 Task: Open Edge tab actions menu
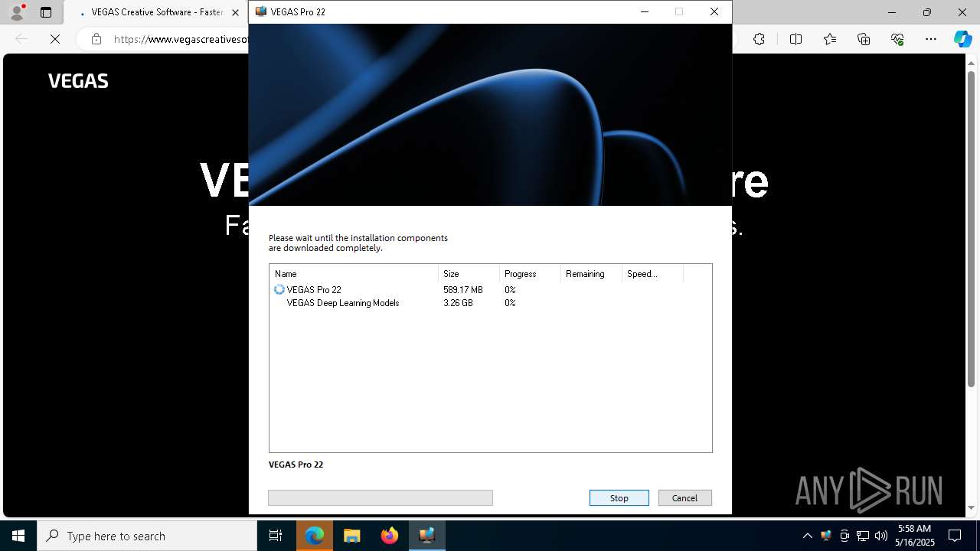[46, 12]
